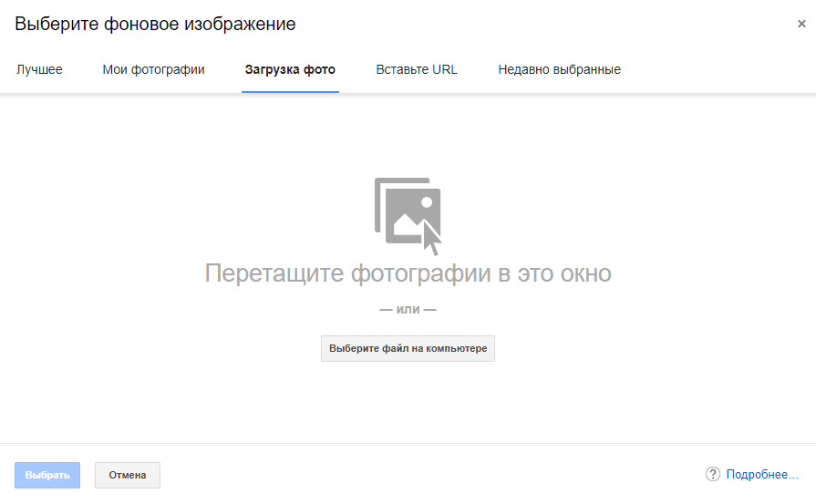Select the Загрузка фото tab

(x=290, y=69)
